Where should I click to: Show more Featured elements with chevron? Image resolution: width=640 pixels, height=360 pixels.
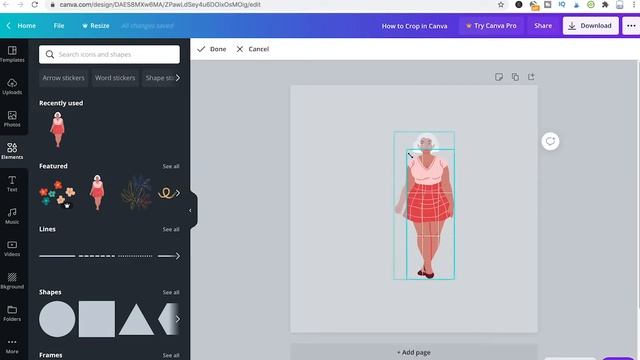click(178, 193)
